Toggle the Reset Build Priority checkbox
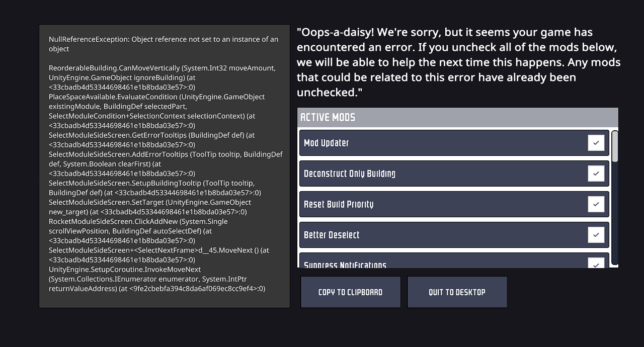 click(596, 204)
